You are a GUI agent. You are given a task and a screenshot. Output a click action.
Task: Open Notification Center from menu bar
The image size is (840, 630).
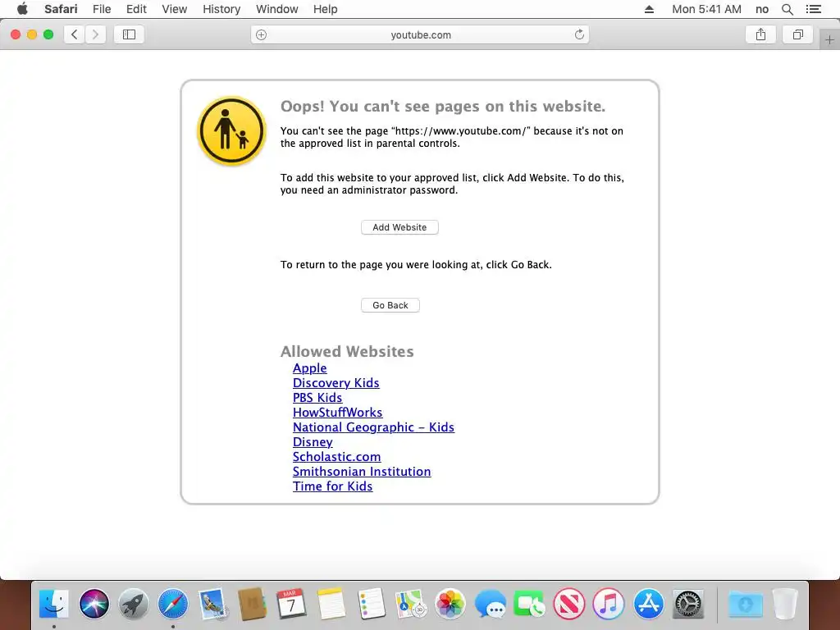[813, 9]
